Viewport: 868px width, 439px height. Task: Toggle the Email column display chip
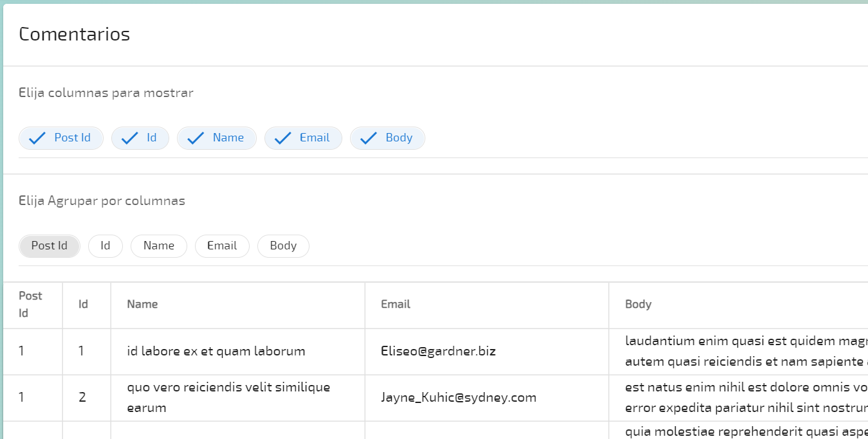pyautogui.click(x=314, y=138)
